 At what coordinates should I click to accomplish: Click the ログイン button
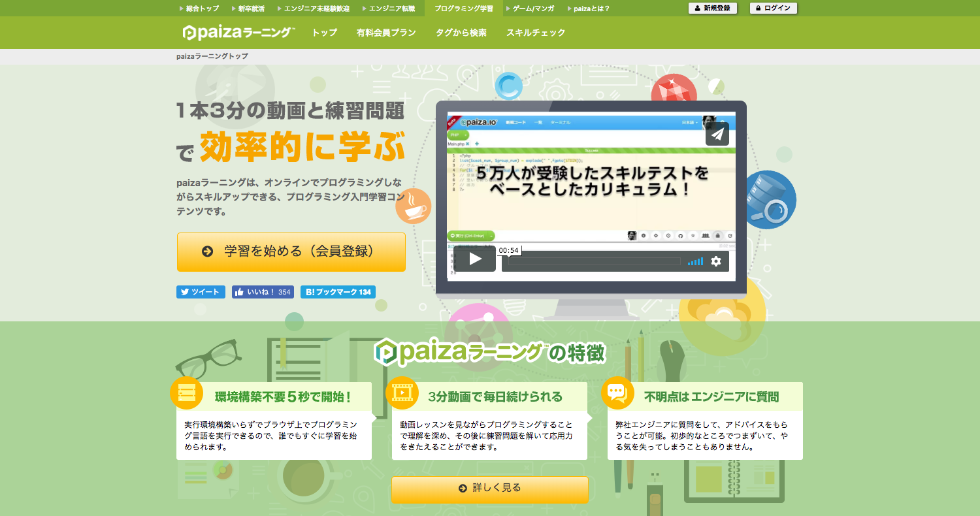click(x=774, y=8)
